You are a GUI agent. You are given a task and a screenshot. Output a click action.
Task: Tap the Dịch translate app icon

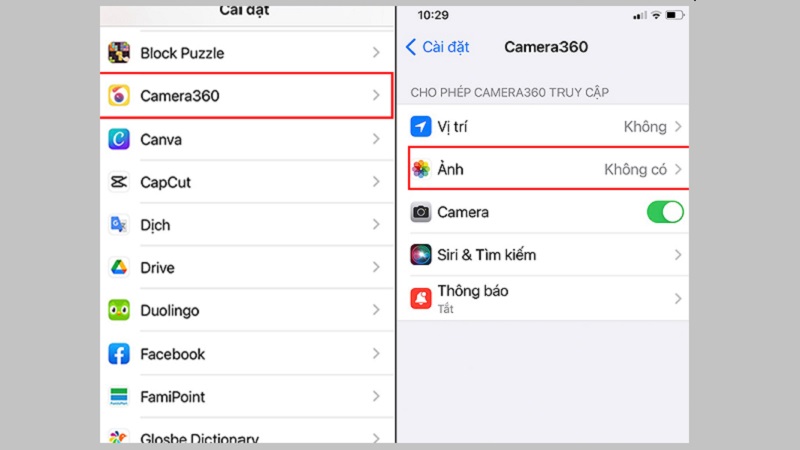click(119, 225)
